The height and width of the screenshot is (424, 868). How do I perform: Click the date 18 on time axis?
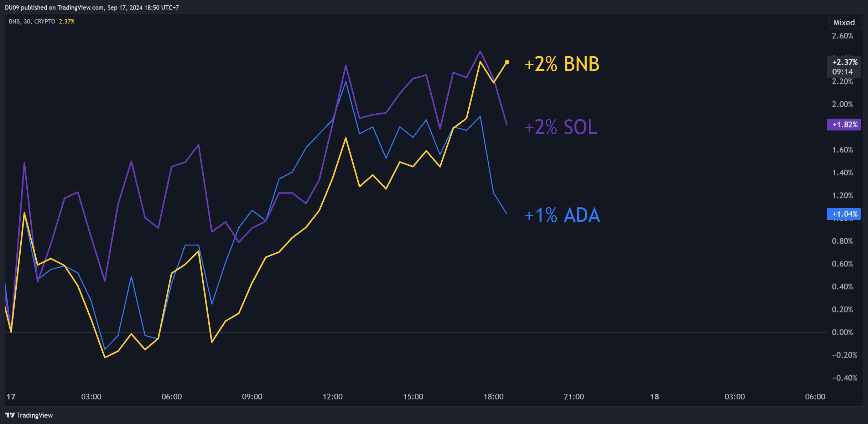[x=654, y=397]
